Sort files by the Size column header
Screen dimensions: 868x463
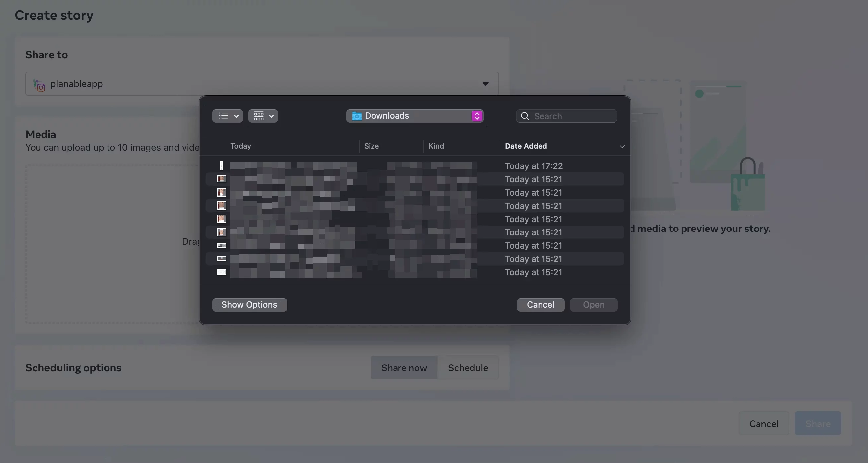(371, 146)
